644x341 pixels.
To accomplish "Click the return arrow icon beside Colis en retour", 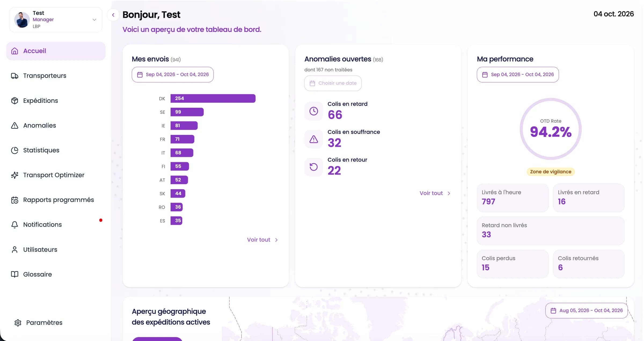I will tap(313, 167).
